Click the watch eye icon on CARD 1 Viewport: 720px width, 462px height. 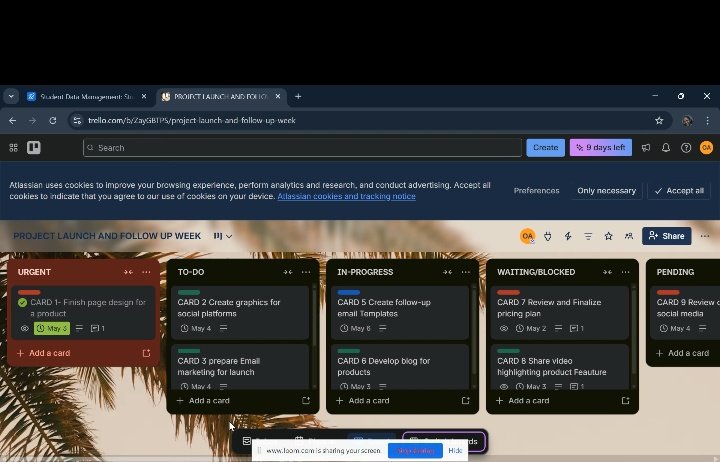[x=25, y=328]
